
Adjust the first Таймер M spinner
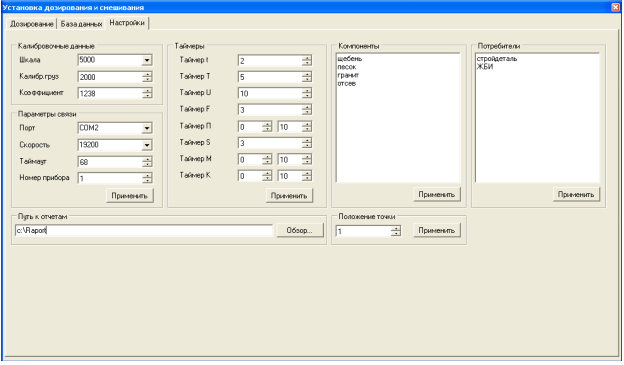point(267,160)
